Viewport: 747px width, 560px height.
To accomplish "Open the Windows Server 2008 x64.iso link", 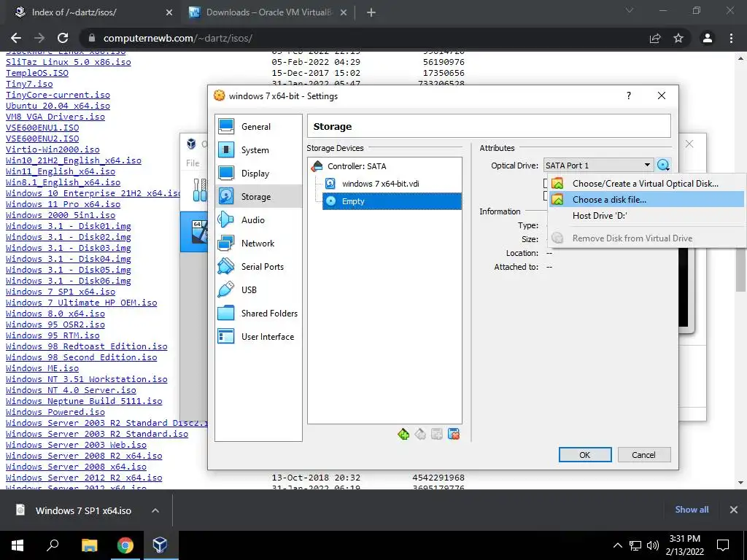I will [x=76, y=467].
